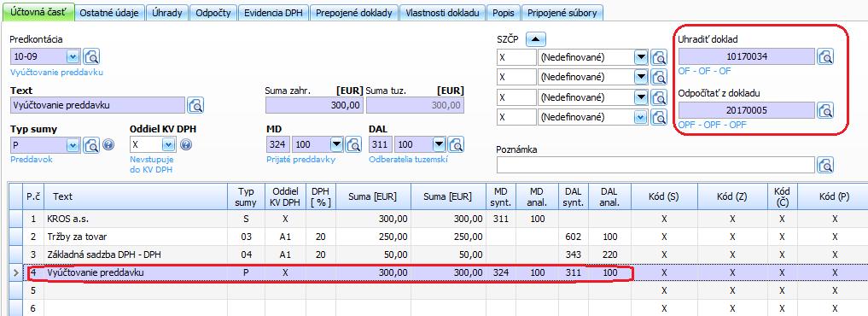Switch to Účtovná časť tab
The width and height of the screenshot is (868, 316).
[38, 12]
